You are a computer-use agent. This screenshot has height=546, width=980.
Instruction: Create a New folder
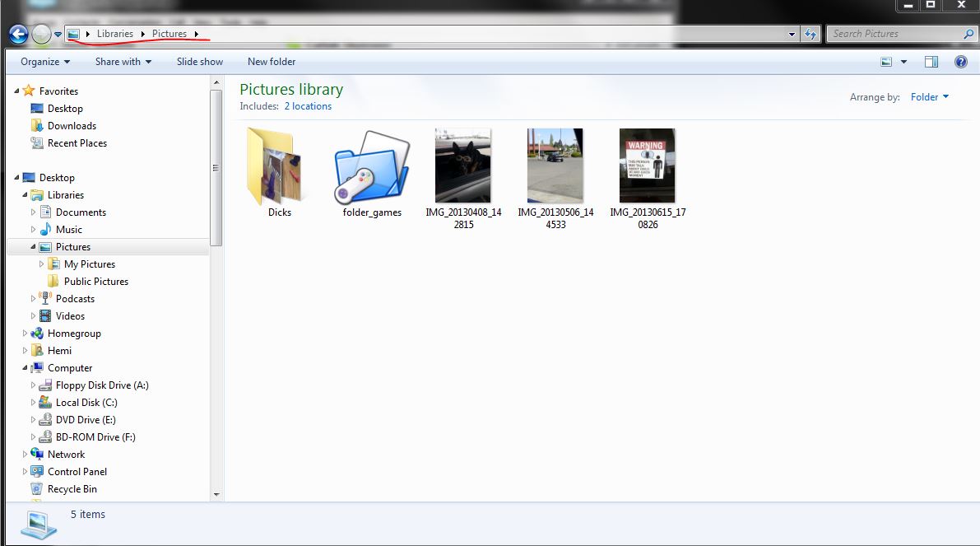point(272,61)
